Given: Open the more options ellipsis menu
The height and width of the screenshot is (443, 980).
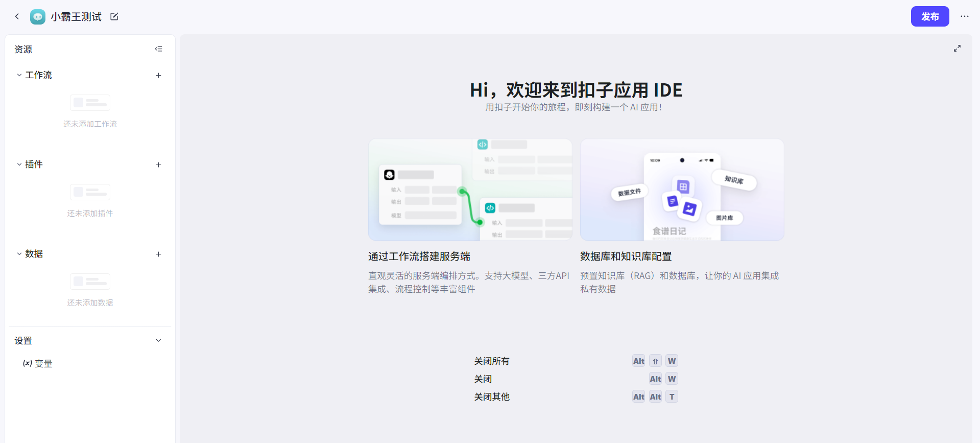Looking at the screenshot, I should click(x=964, y=16).
